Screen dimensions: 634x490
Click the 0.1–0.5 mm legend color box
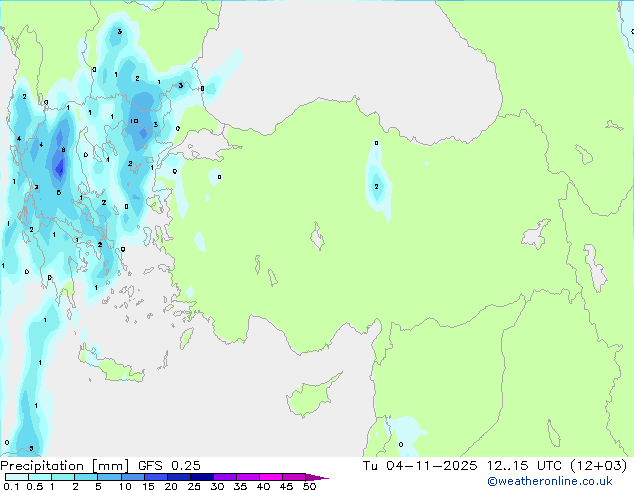click(17, 477)
